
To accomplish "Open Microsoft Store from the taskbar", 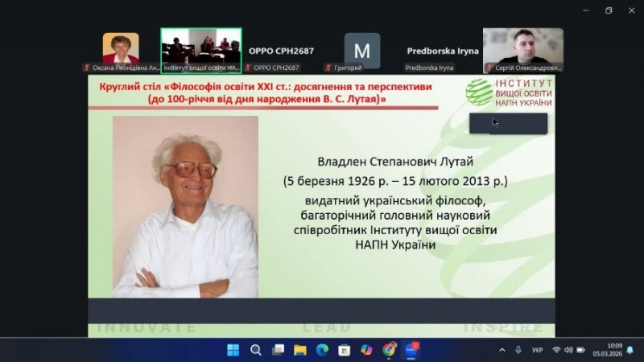I will pos(345,350).
